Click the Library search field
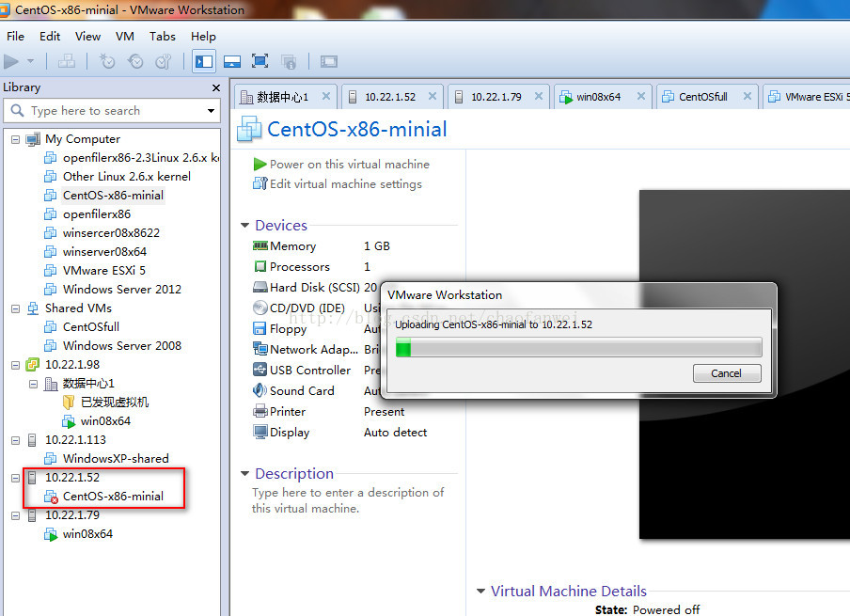The image size is (850, 616). (112, 111)
